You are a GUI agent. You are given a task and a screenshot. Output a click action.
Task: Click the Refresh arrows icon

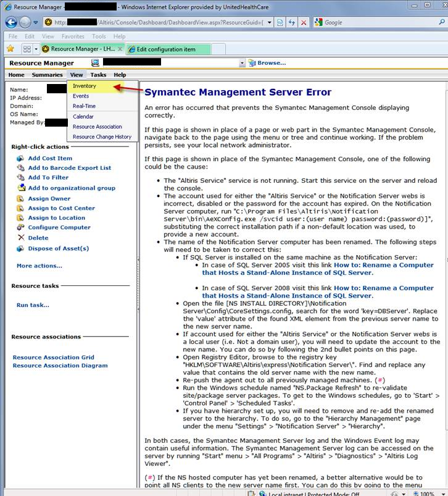click(292, 22)
